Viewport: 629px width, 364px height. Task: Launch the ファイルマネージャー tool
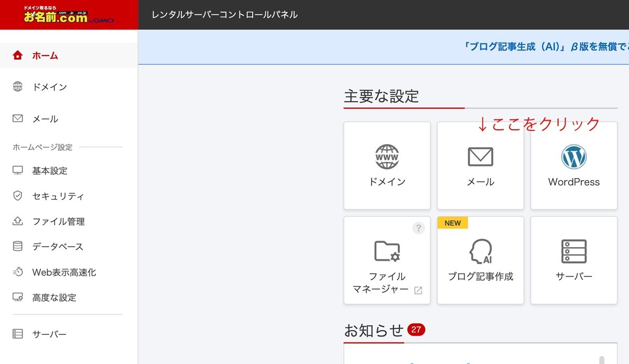click(x=387, y=260)
